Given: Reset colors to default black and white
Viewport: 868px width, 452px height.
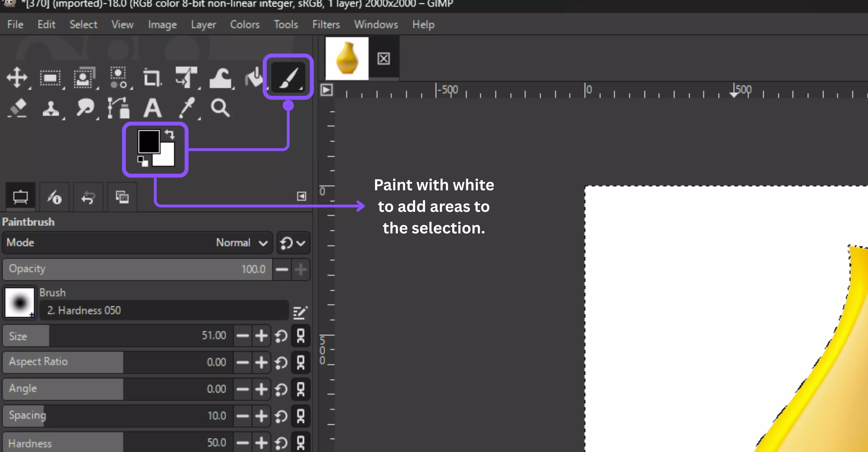Looking at the screenshot, I should (x=143, y=161).
